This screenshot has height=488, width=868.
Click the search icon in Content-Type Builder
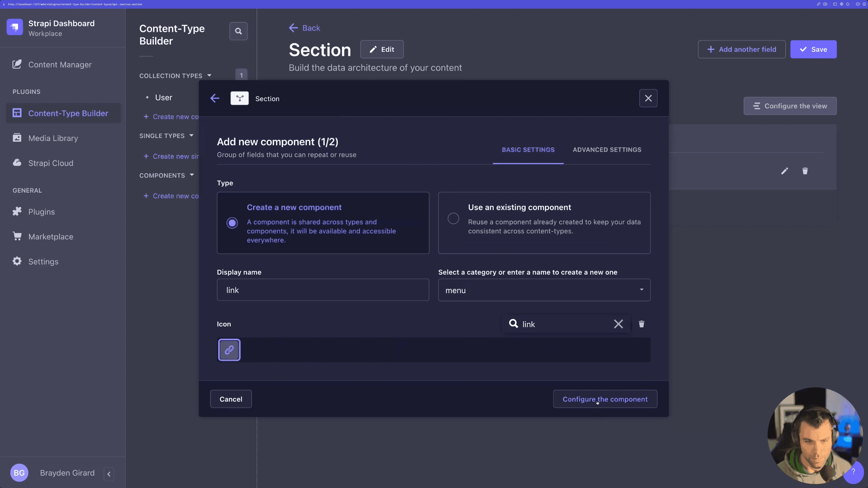coord(238,31)
